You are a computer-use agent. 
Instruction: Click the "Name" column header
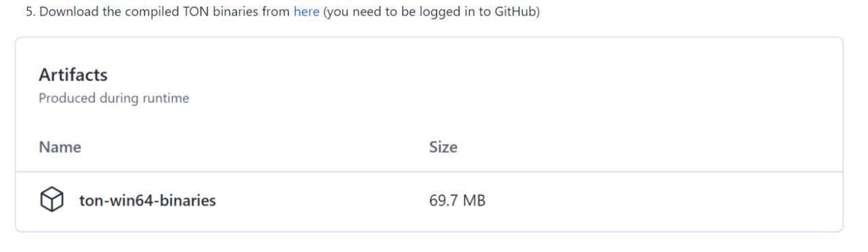click(x=60, y=147)
